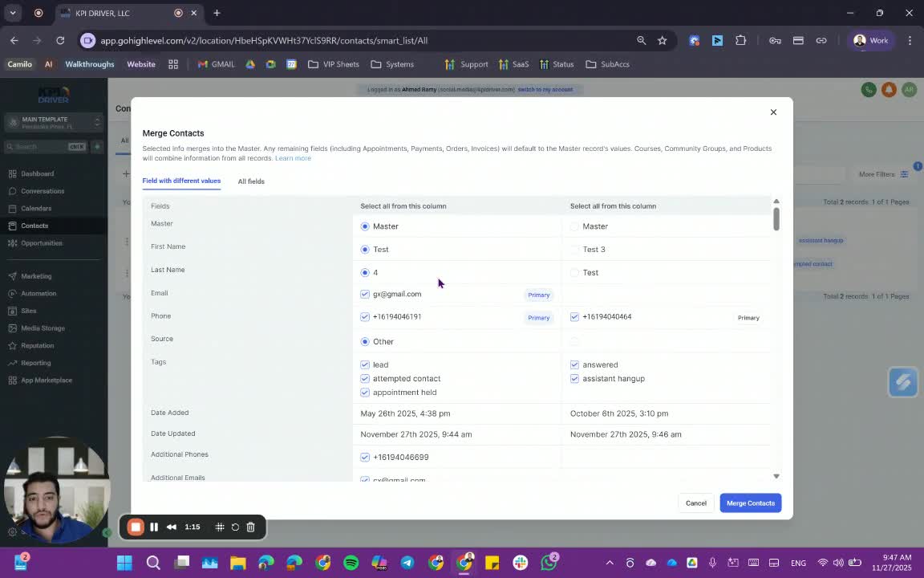Open Windows Start menu

pyautogui.click(x=124, y=563)
